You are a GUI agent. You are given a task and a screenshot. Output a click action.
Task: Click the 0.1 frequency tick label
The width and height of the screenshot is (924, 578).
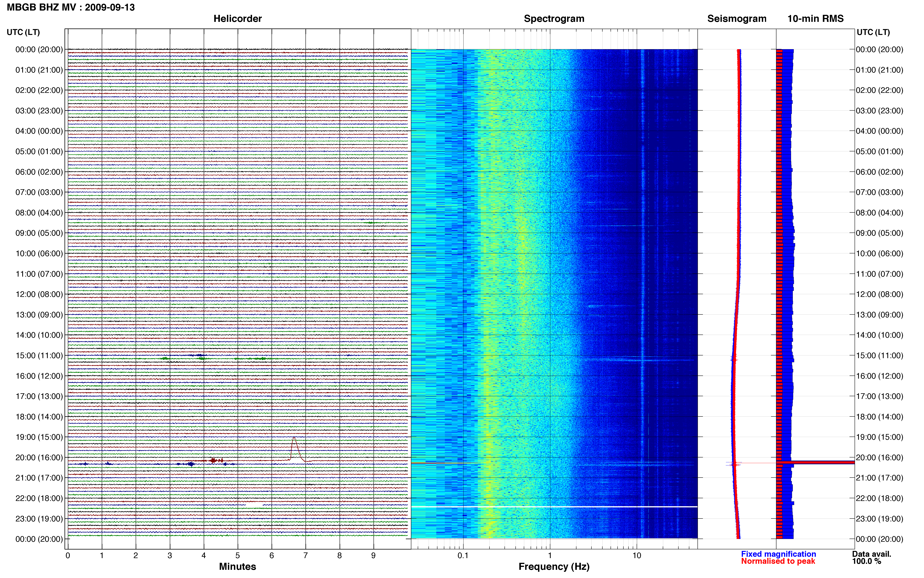click(x=463, y=555)
